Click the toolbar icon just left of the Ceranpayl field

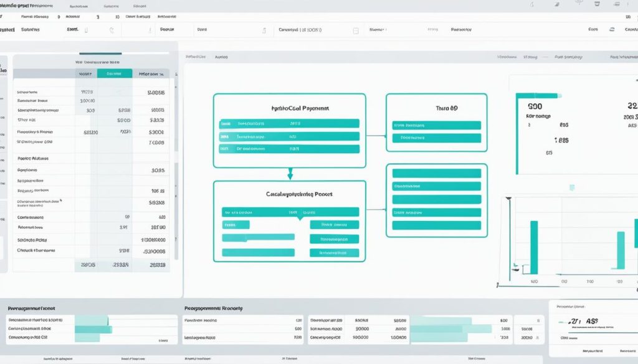coord(264,30)
